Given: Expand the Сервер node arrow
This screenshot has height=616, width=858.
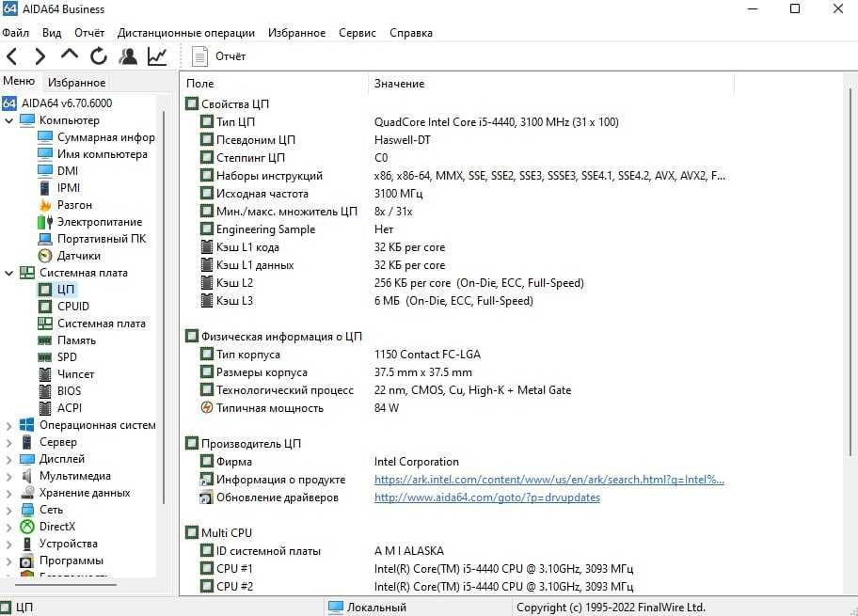Looking at the screenshot, I should 8,443.
